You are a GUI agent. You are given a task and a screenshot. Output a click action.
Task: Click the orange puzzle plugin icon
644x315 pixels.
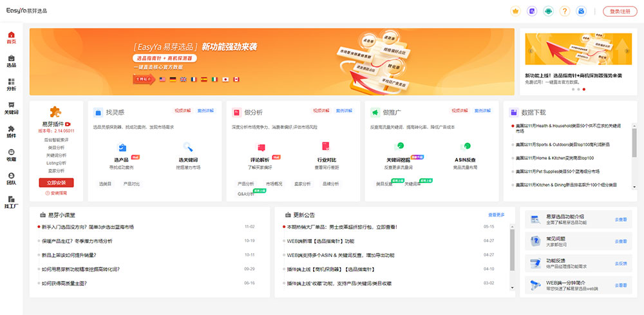pyautogui.click(x=55, y=111)
